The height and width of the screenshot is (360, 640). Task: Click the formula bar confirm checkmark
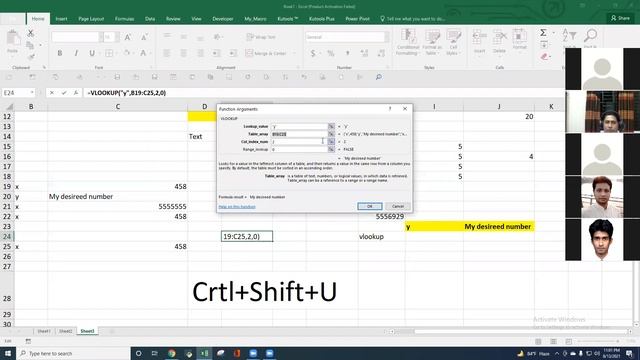64,93
